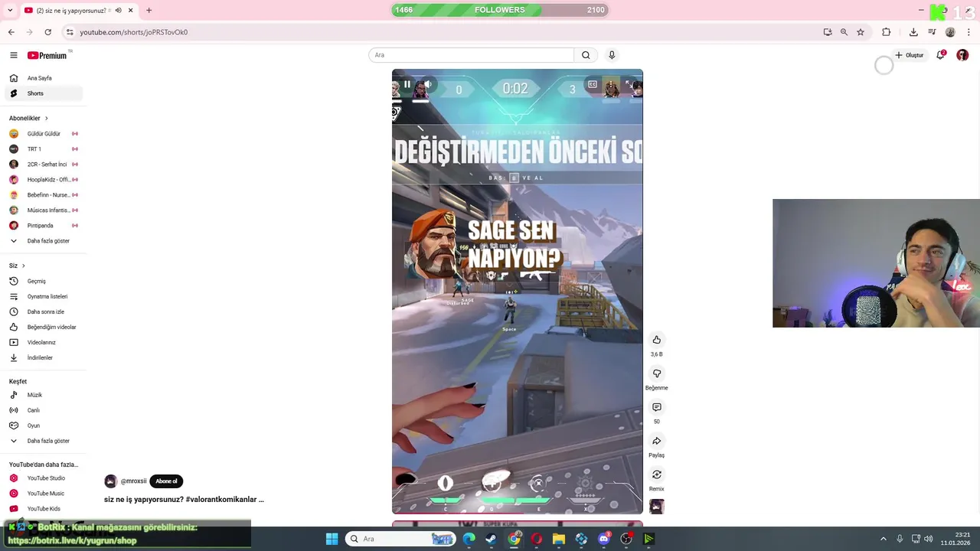Open Discord from the taskbar

pyautogui.click(x=604, y=539)
